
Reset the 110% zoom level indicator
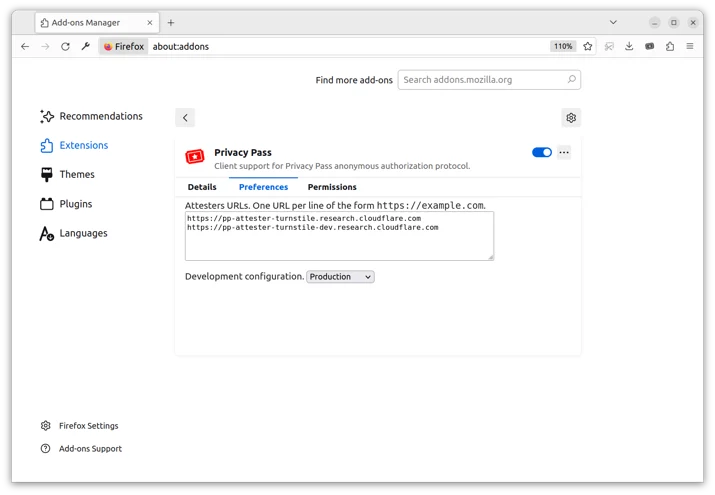pos(563,46)
